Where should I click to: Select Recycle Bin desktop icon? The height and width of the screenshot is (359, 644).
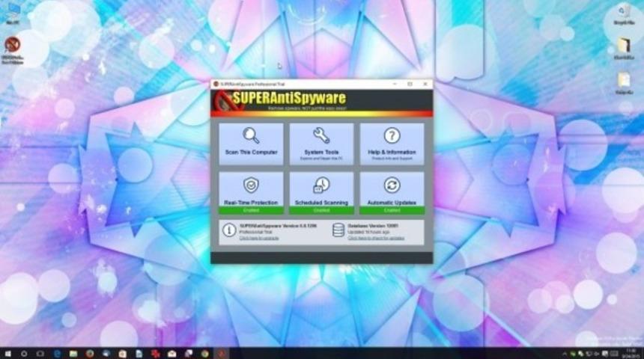[624, 14]
